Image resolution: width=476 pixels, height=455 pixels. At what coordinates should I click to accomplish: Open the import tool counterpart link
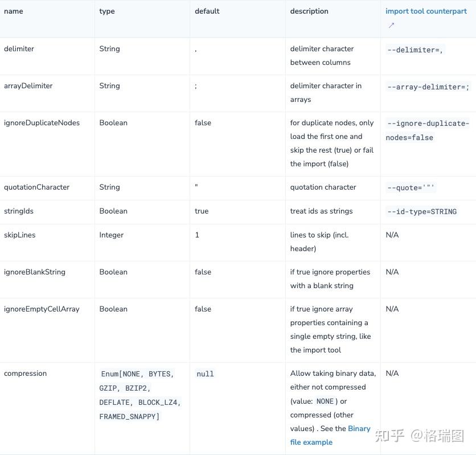click(426, 11)
